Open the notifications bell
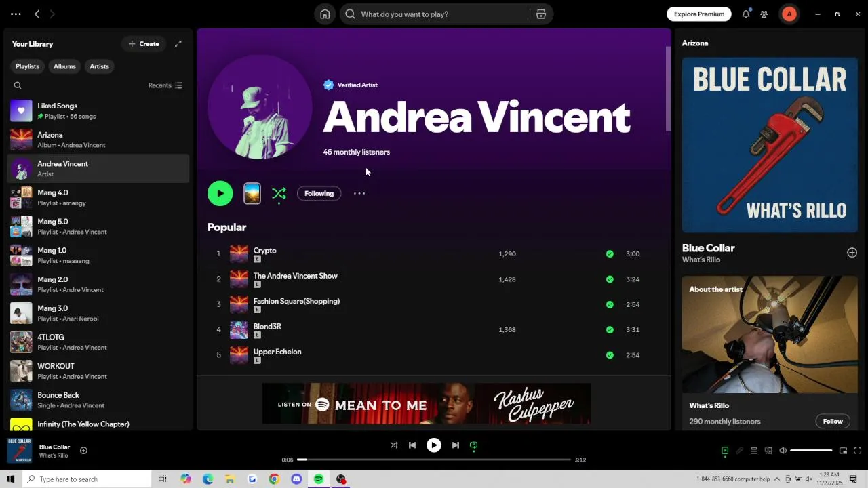 746,14
